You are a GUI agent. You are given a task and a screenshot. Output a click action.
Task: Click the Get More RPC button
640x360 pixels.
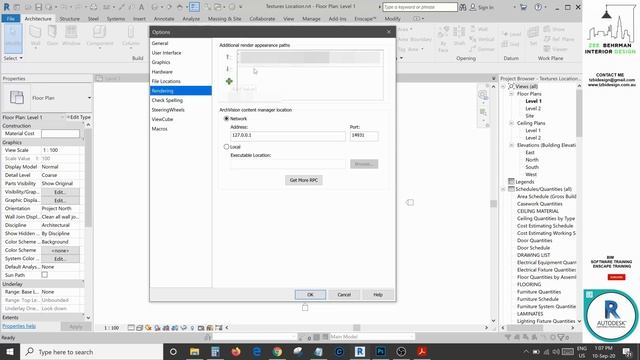click(304, 180)
